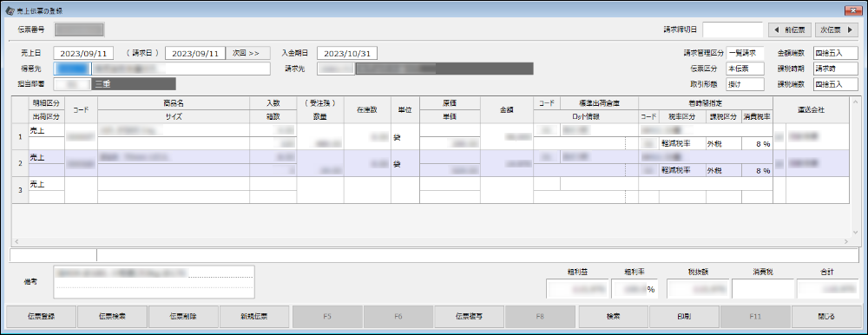Click 外税 cell in row 2
The height and width of the screenshot is (335, 868).
point(724,171)
